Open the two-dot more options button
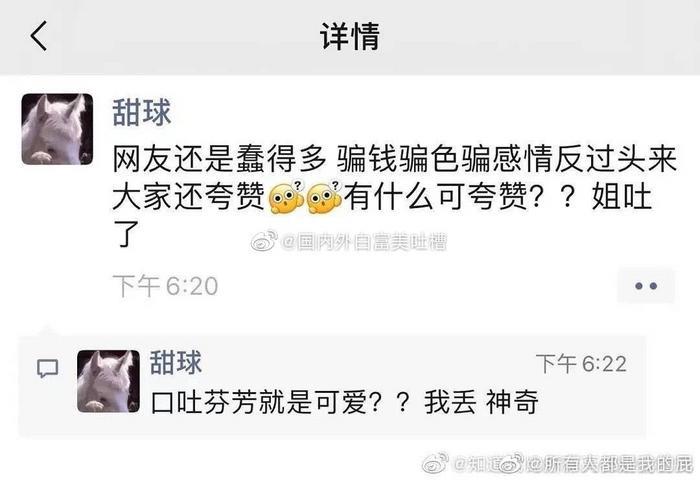The image size is (700, 481). [x=646, y=286]
